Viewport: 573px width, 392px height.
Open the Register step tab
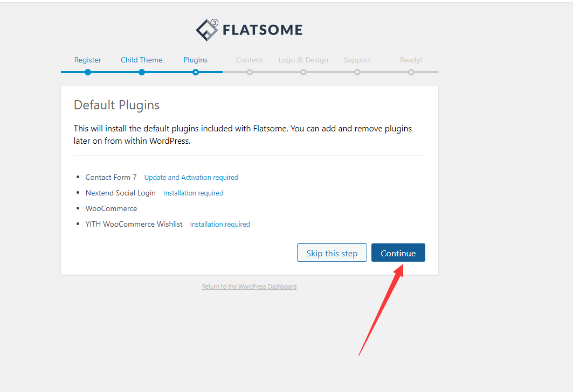click(x=88, y=60)
